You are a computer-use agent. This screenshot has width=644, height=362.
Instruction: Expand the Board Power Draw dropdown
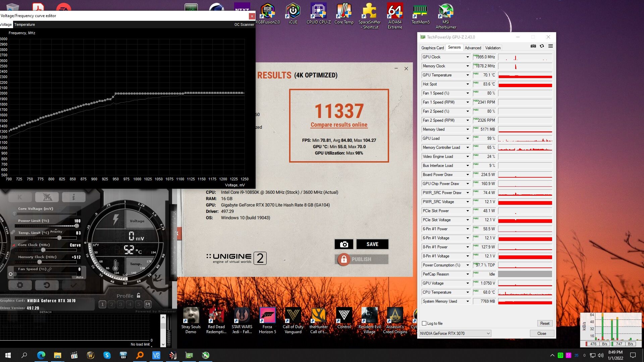(x=468, y=175)
